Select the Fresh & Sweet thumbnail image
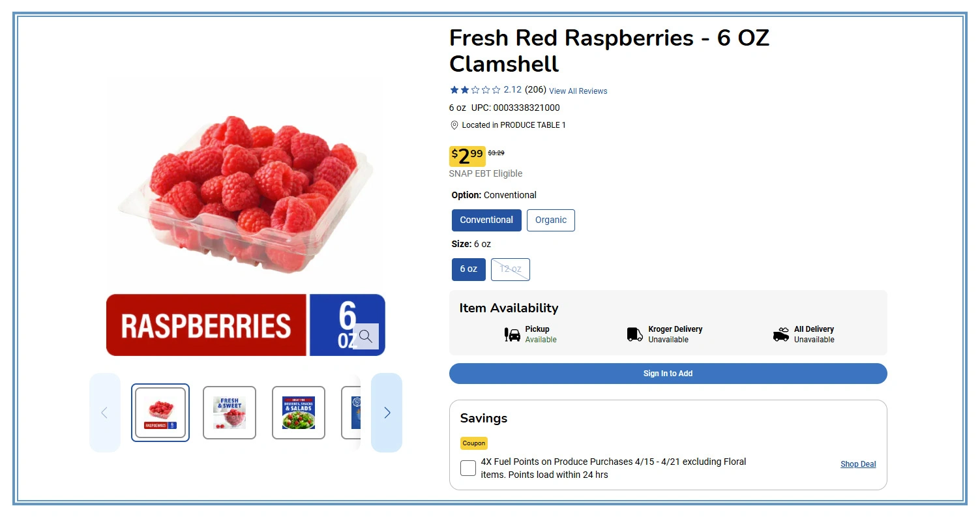 [229, 412]
